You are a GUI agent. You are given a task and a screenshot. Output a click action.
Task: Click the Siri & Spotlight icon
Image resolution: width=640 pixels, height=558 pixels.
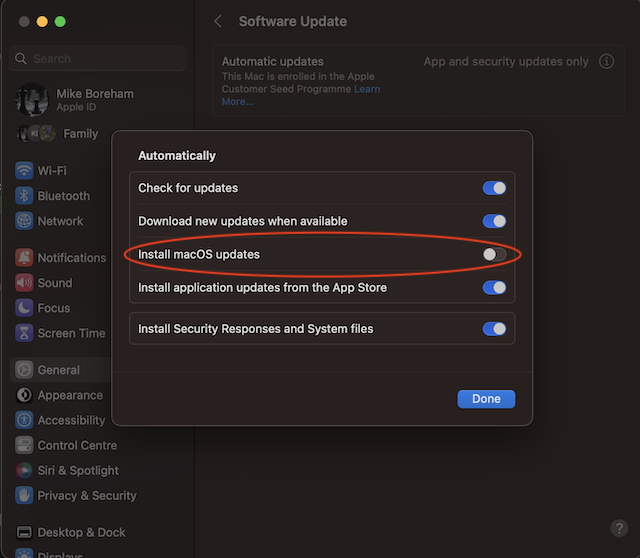point(24,470)
